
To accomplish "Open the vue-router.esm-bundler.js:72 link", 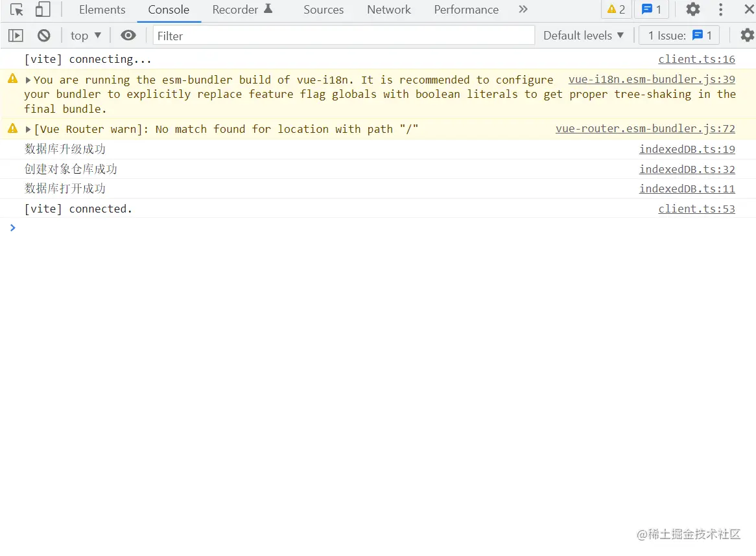I will (645, 129).
